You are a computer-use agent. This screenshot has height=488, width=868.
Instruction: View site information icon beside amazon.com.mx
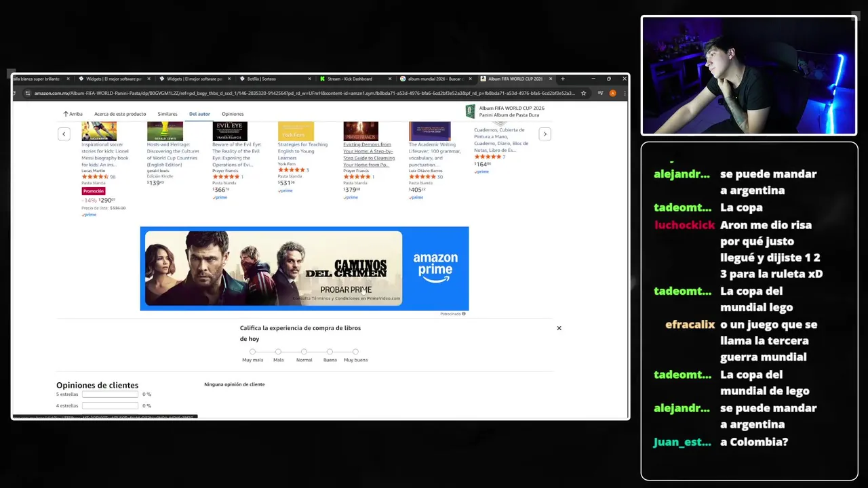(28, 93)
